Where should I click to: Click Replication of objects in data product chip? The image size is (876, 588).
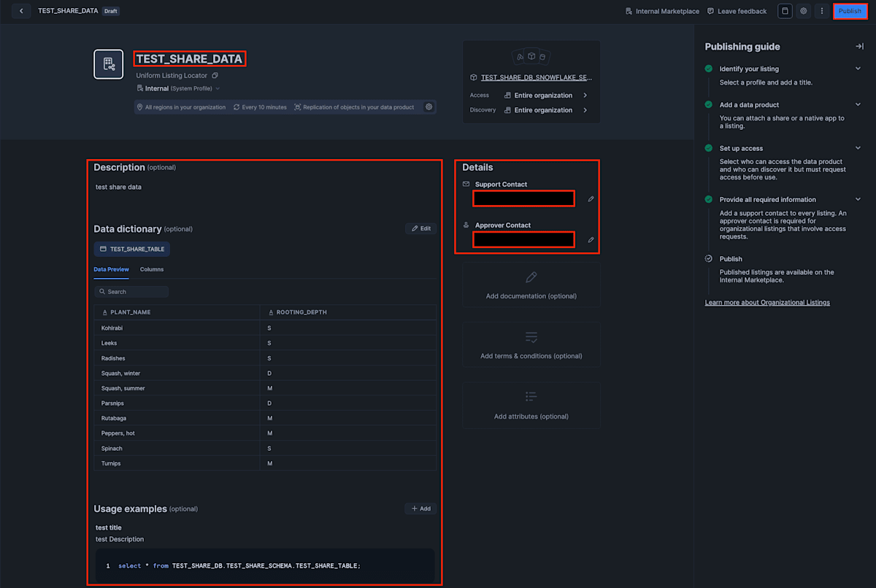pos(354,107)
